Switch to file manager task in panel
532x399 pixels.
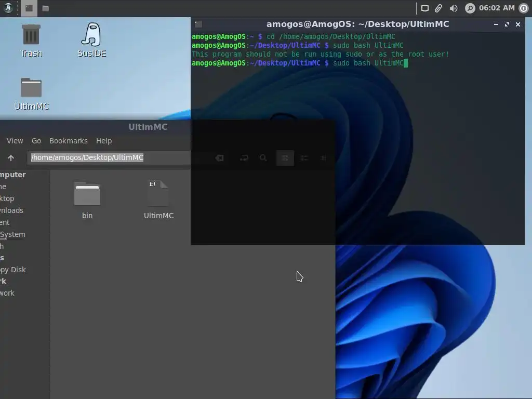46,8
